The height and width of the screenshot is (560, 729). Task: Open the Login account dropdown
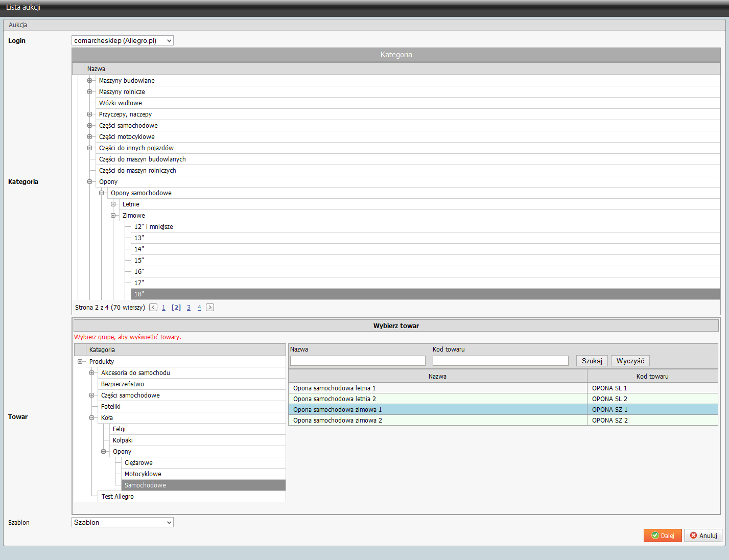(x=123, y=40)
